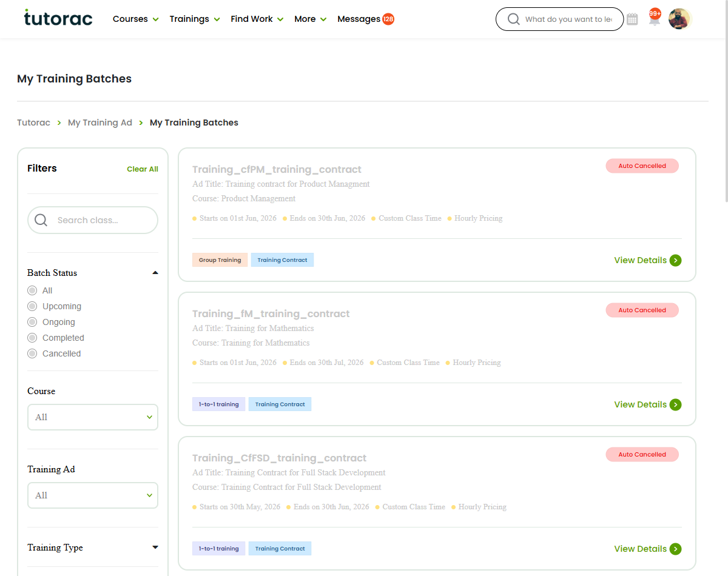
Task: Click the Group Training tag
Action: click(220, 260)
